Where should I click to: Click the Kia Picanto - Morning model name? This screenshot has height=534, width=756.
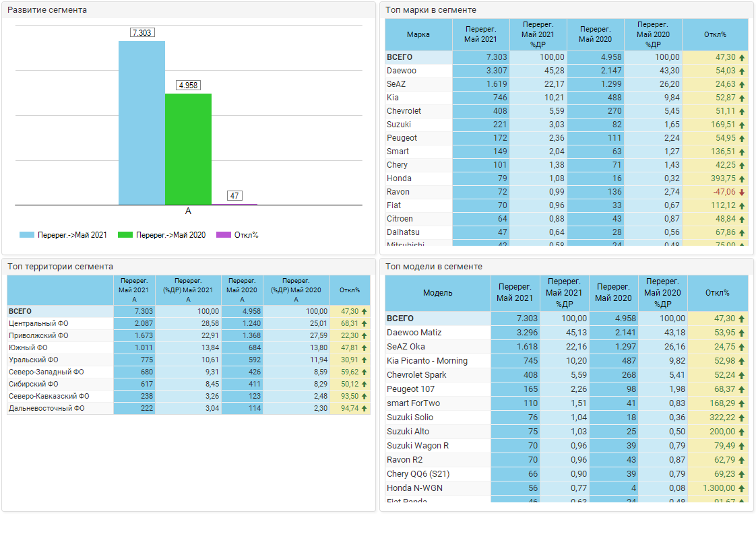(427, 361)
